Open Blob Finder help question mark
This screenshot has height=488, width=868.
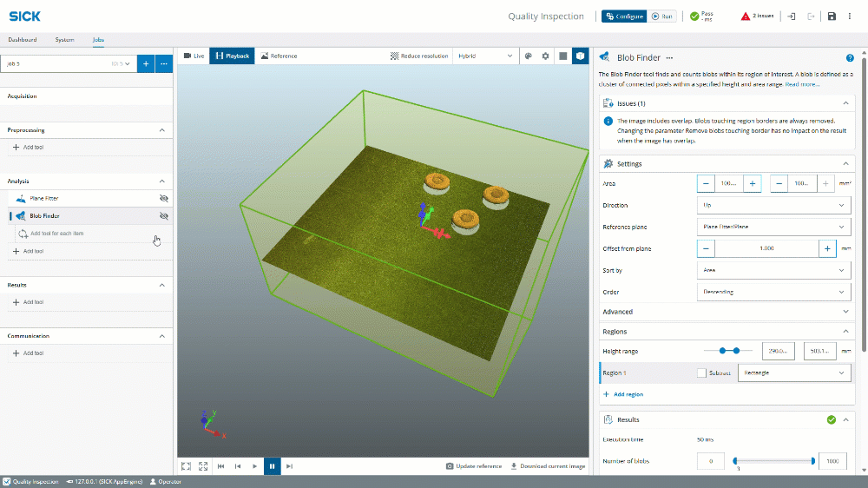(x=850, y=58)
